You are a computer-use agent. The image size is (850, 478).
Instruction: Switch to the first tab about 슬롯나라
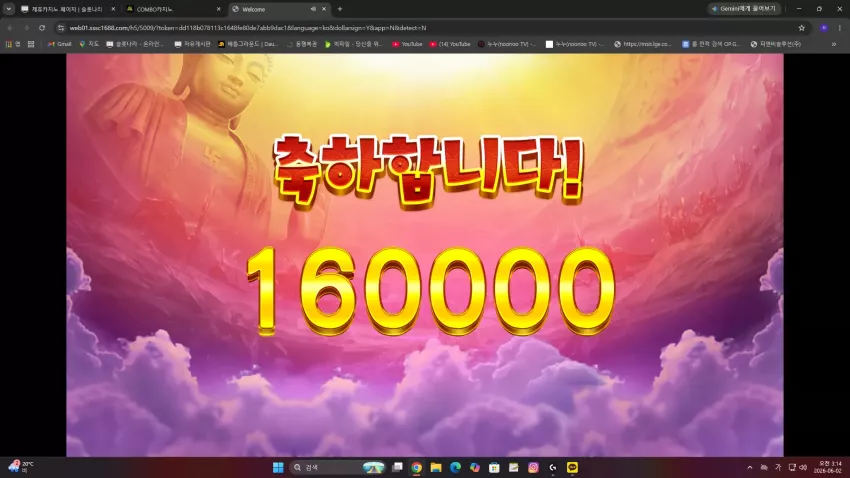tap(67, 9)
